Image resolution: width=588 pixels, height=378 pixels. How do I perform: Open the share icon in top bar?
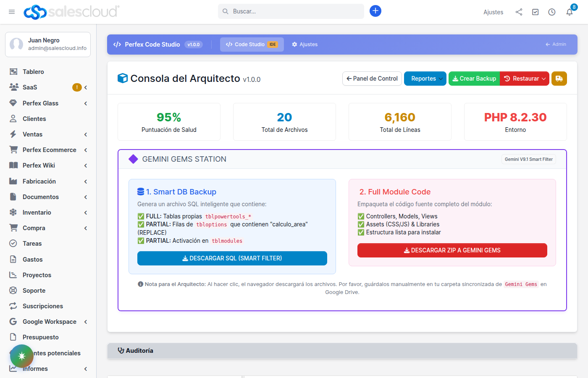click(x=519, y=12)
